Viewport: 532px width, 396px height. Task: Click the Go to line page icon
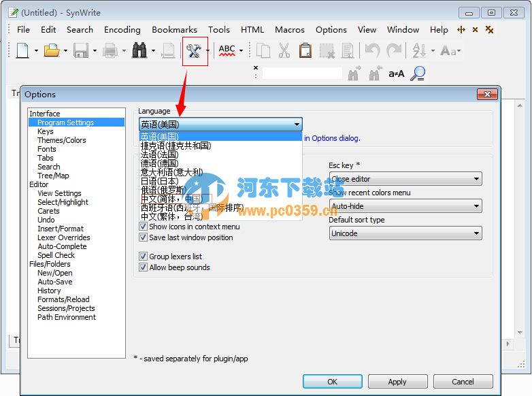pos(168,51)
